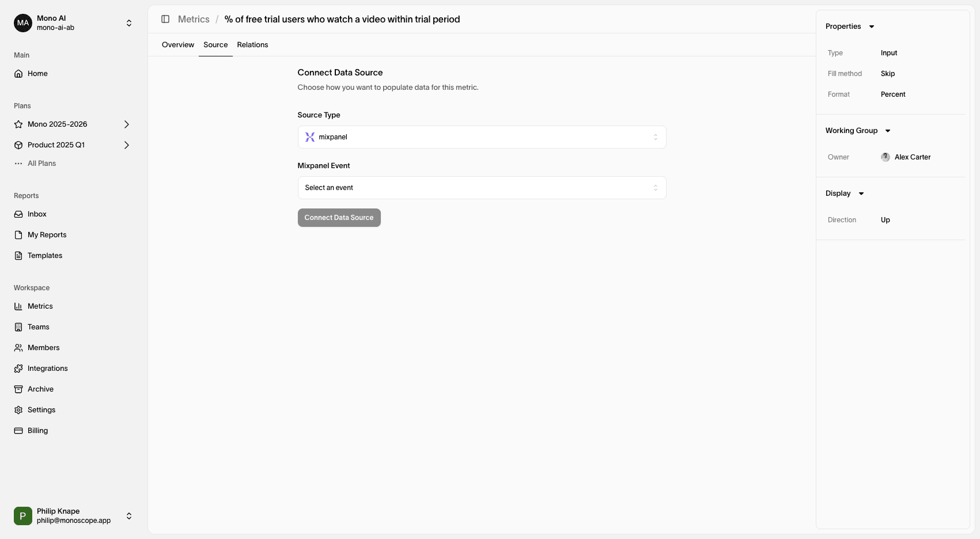Click the Members icon in sidebar
The width and height of the screenshot is (980, 539).
(18, 347)
